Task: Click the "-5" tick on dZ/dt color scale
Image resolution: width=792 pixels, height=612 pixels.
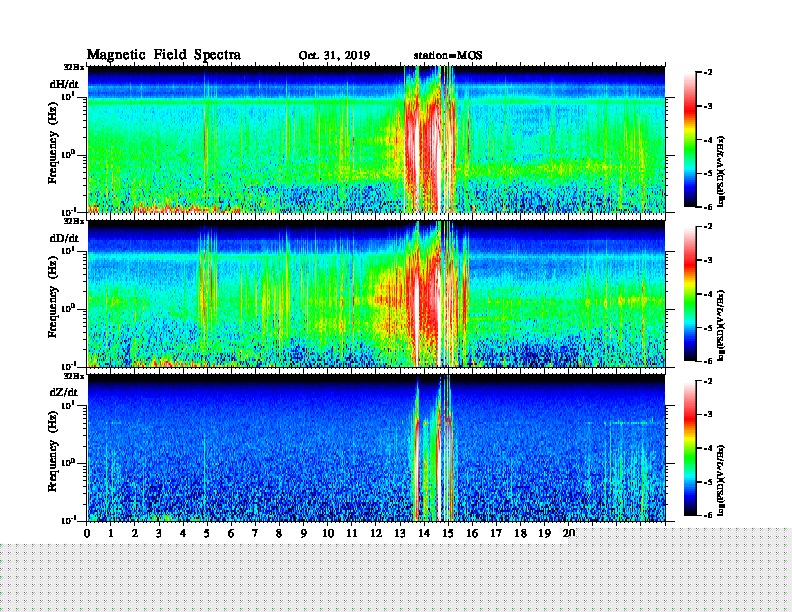Action: pos(708,482)
